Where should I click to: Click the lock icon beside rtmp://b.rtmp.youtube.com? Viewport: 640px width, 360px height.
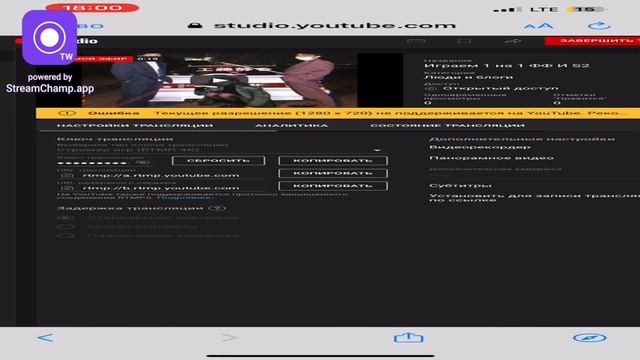[67, 188]
